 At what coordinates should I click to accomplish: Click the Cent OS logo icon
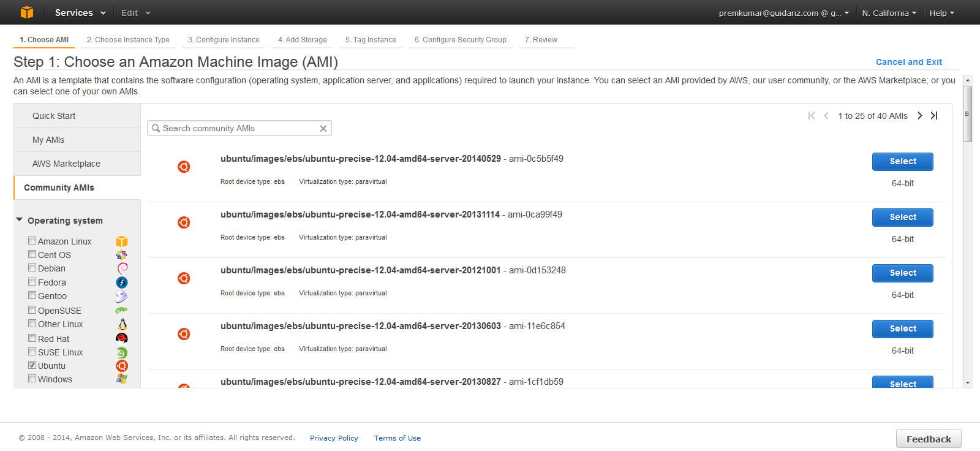tap(122, 255)
